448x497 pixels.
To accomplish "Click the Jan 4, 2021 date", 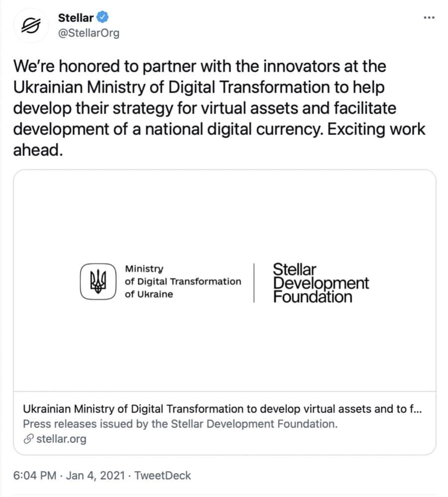I will (x=95, y=476).
